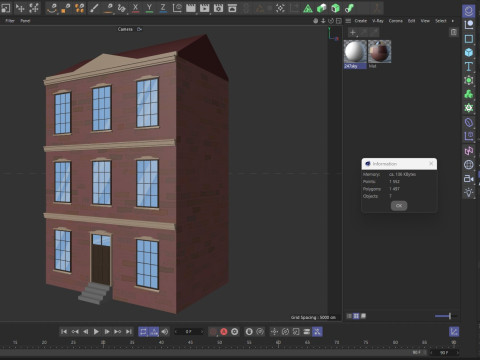Screen dimensions: 480x360
Task: Close the Information dialog with X
Action: coord(431,163)
